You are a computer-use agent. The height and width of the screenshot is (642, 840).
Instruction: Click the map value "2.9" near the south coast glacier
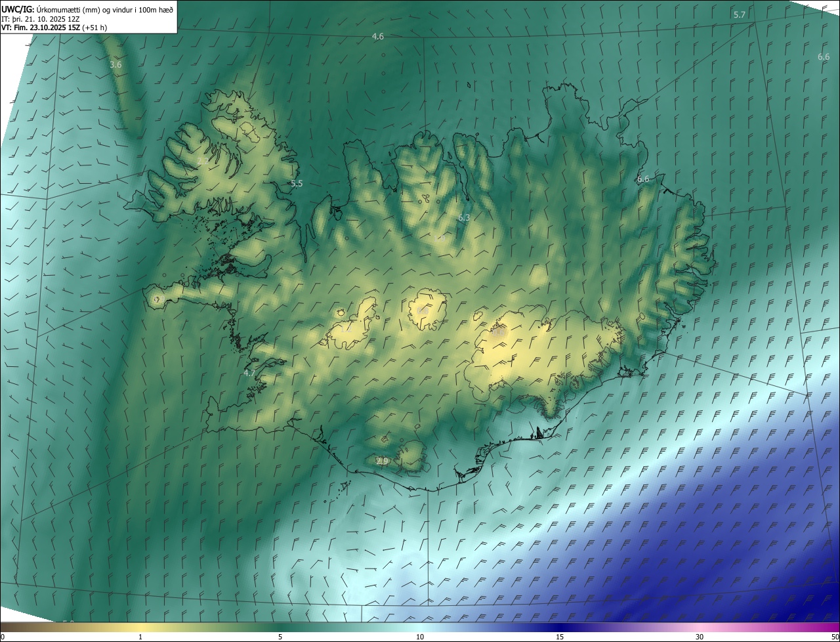382,461
